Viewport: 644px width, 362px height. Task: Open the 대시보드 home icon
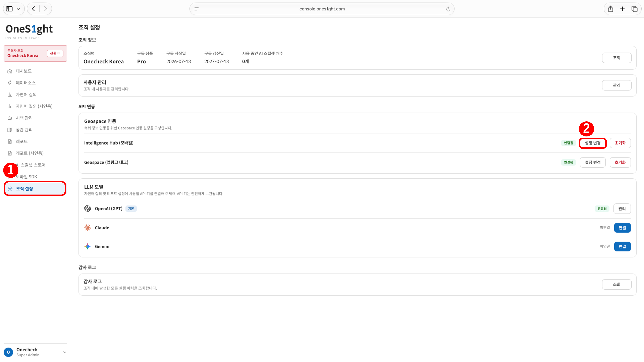(x=10, y=71)
